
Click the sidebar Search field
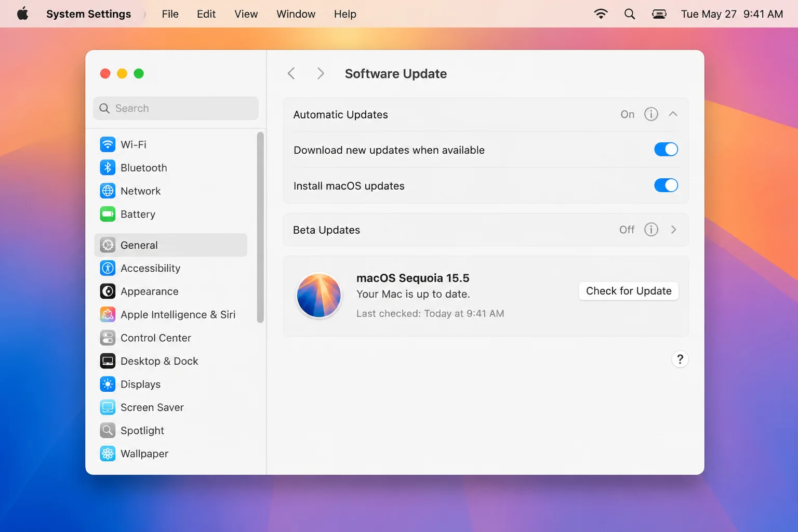(176, 108)
